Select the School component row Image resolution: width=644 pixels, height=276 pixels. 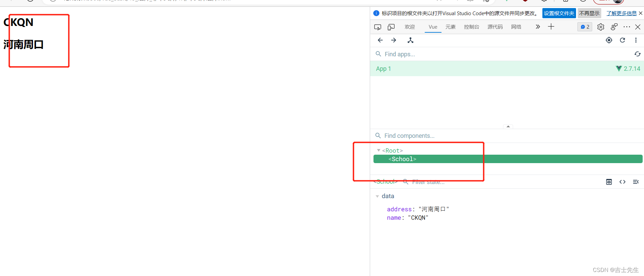pyautogui.click(x=508, y=159)
